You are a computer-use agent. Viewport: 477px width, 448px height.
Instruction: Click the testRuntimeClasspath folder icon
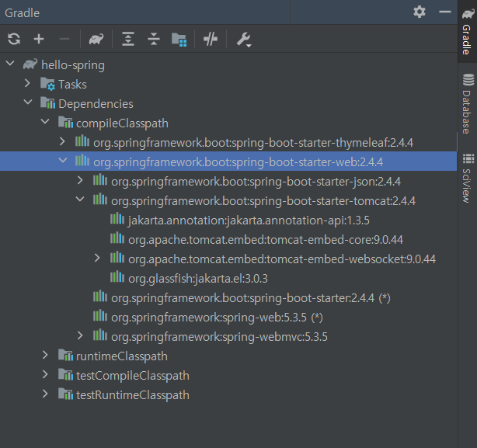point(65,394)
